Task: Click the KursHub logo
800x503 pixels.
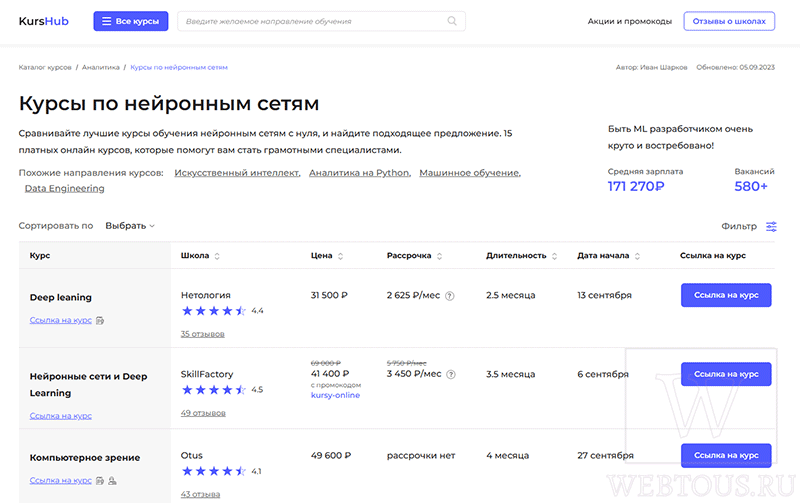Action: pyautogui.click(x=43, y=21)
